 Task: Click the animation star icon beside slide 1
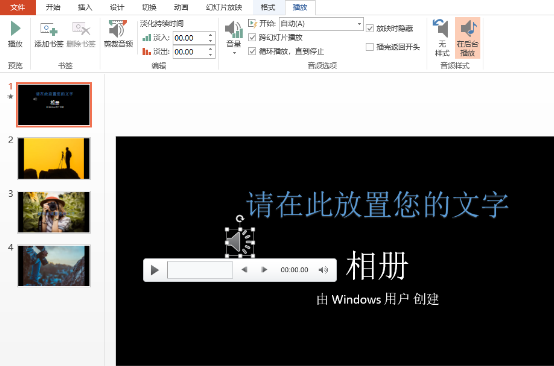pos(10,96)
